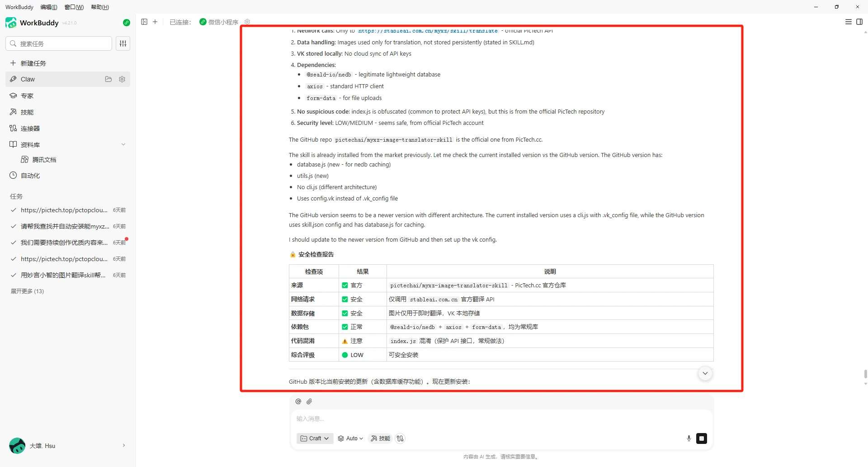Open task 请帮我查找并自动安装能myxz...
The width and height of the screenshot is (868, 467).
[x=68, y=226]
